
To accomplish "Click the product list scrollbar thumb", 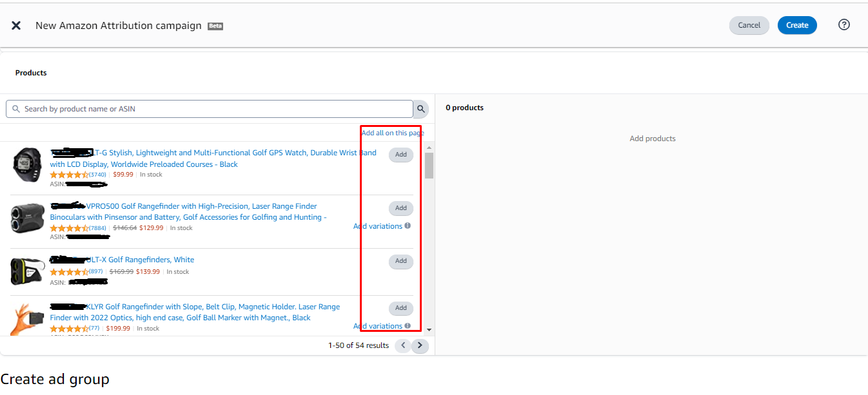I will pos(429,166).
